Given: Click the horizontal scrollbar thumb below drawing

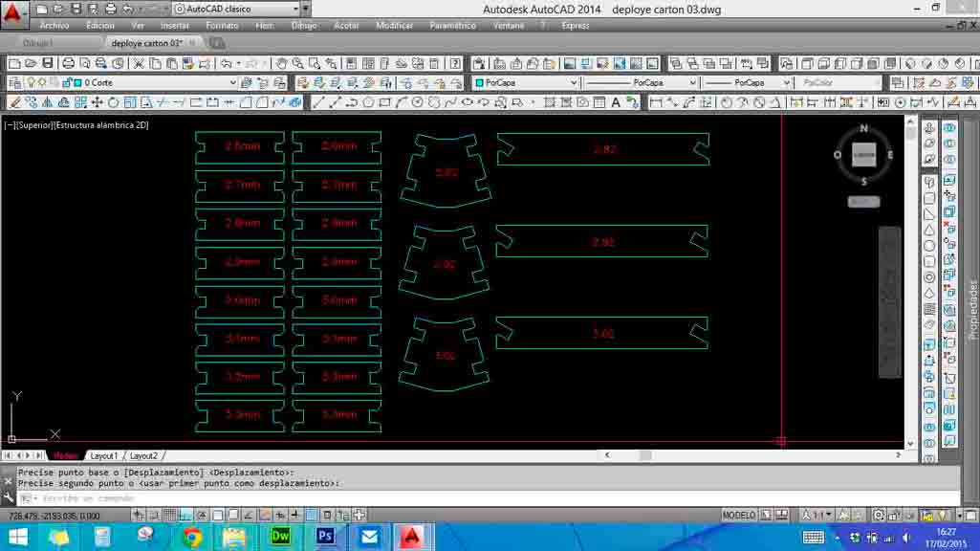Looking at the screenshot, I should tap(645, 455).
